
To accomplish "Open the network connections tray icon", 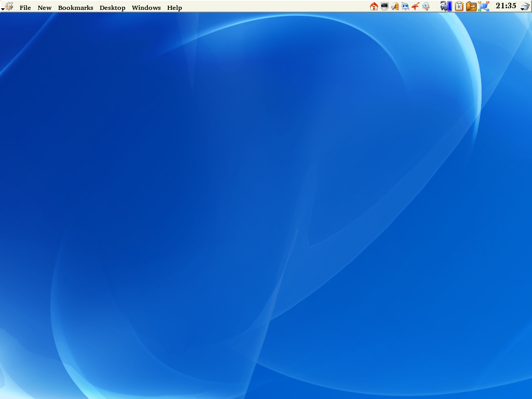I will (x=484, y=6).
